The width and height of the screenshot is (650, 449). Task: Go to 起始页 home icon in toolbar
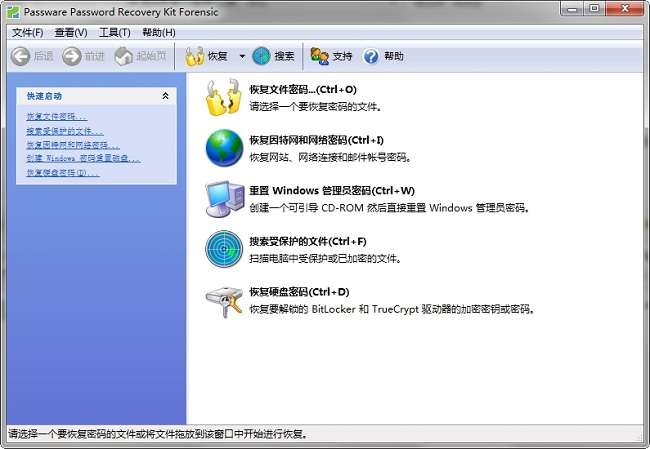[x=124, y=56]
